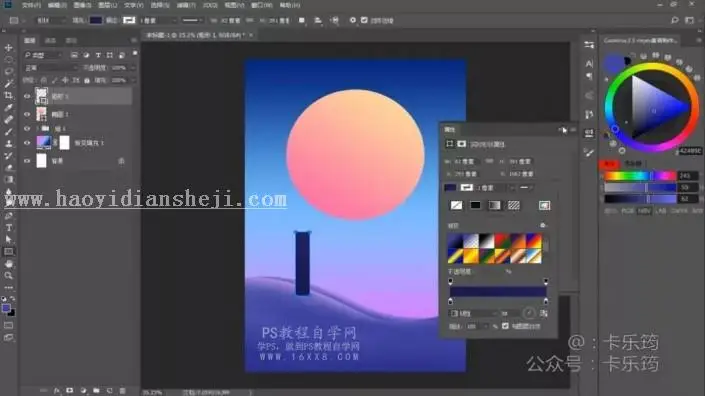The image size is (705, 396).
Task: Open the 编辑(E) menu
Action: click(x=57, y=5)
